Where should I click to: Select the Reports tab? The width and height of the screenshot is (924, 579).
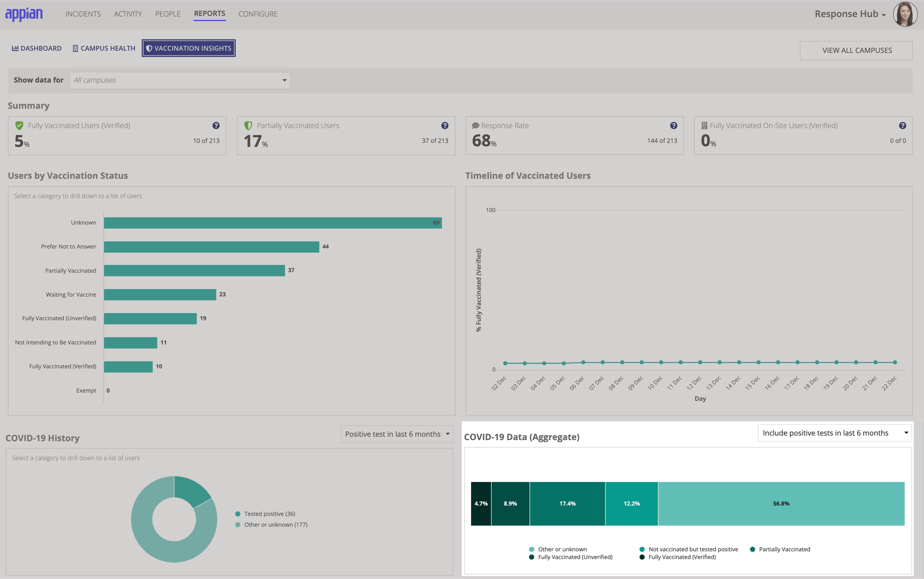tap(210, 14)
